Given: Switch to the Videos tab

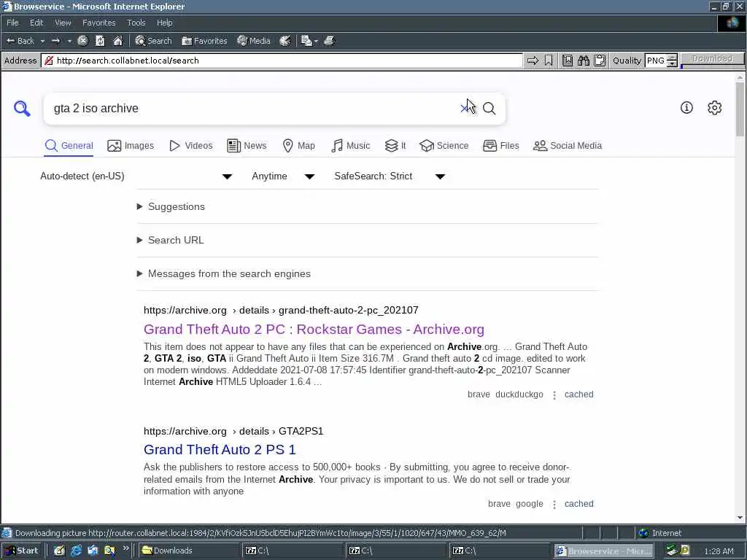Looking at the screenshot, I should [x=190, y=146].
